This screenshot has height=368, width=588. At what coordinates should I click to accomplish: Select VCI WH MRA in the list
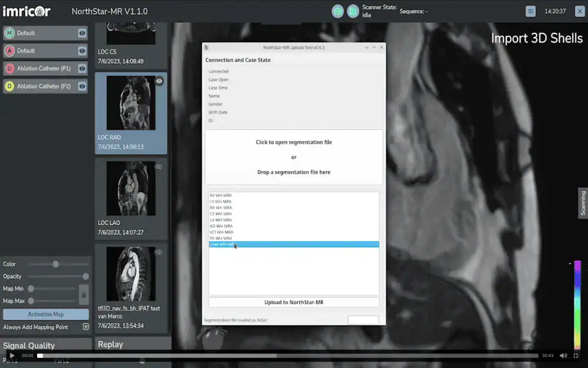pyautogui.click(x=294, y=232)
